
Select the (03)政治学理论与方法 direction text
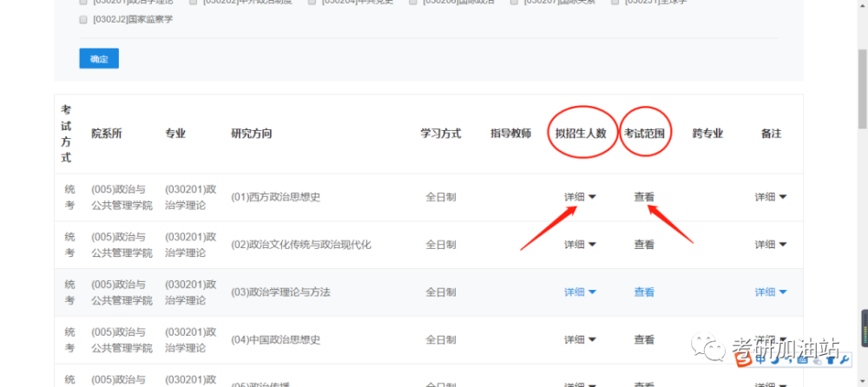coord(280,292)
